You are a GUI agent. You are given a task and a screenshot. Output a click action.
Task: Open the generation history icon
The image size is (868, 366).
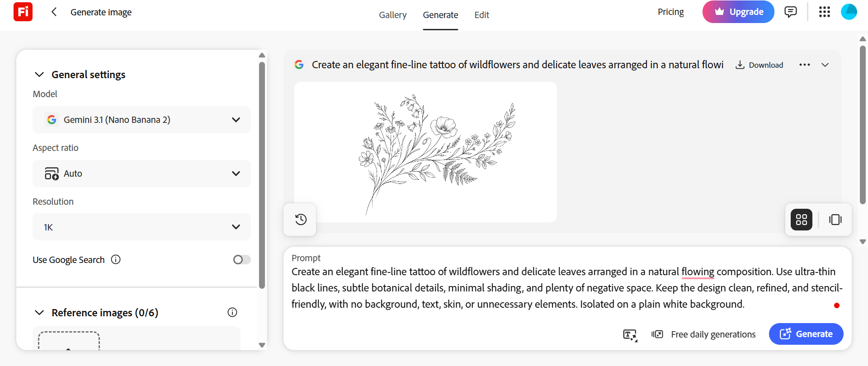click(x=301, y=220)
